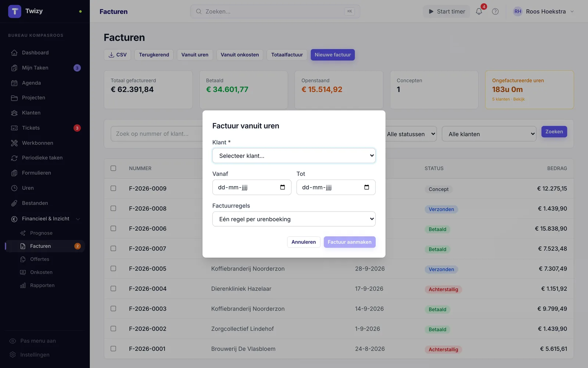Click the Uren clock icon
The height and width of the screenshot is (368, 588).
coord(14,188)
